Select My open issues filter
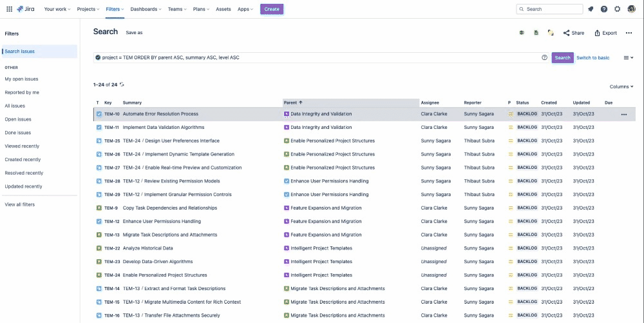This screenshot has height=323, width=644. pyautogui.click(x=21, y=79)
